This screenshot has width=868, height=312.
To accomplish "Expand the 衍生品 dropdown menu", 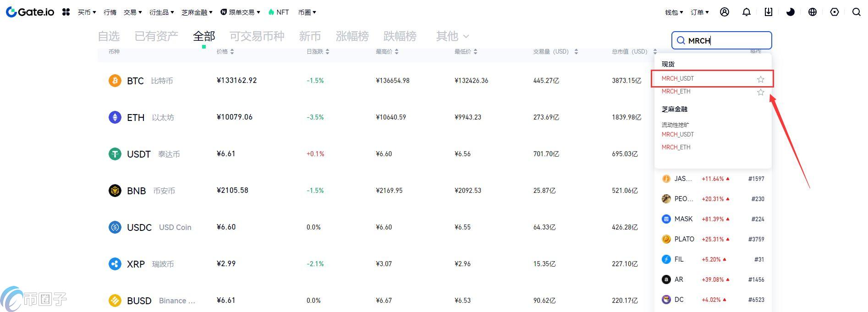I will tap(162, 12).
